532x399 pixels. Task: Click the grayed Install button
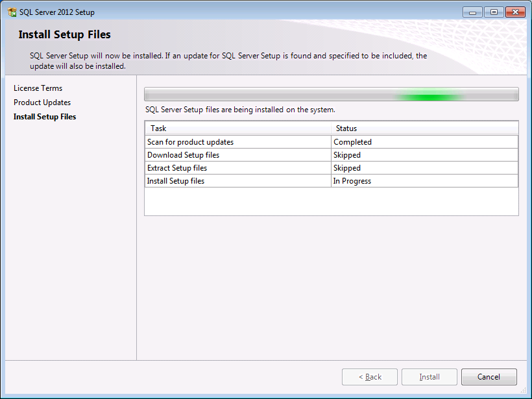click(x=429, y=377)
